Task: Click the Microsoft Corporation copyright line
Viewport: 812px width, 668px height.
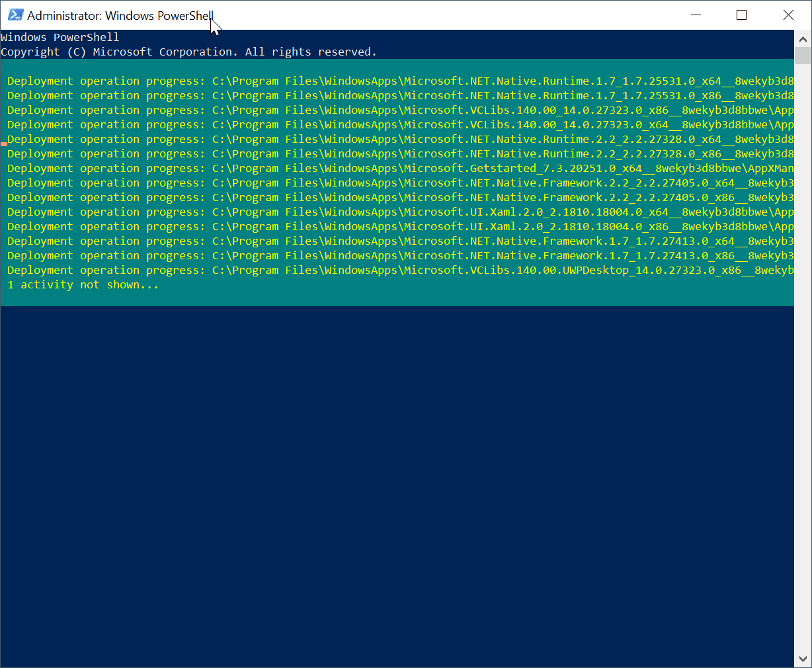Action: (x=188, y=52)
